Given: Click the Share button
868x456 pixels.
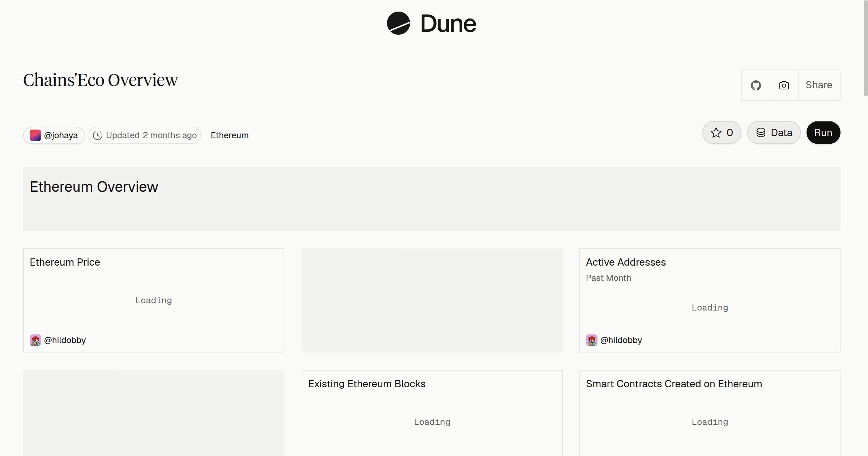Looking at the screenshot, I should point(819,85).
